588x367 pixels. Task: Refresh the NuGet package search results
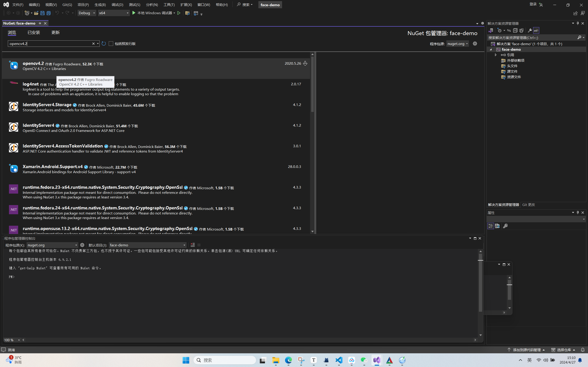tap(104, 43)
